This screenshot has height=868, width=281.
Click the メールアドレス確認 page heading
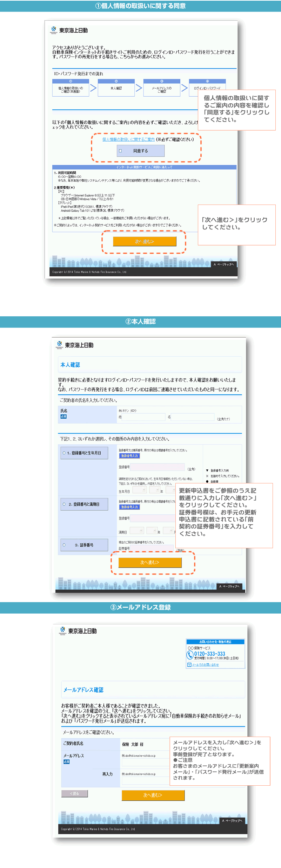coord(83,690)
